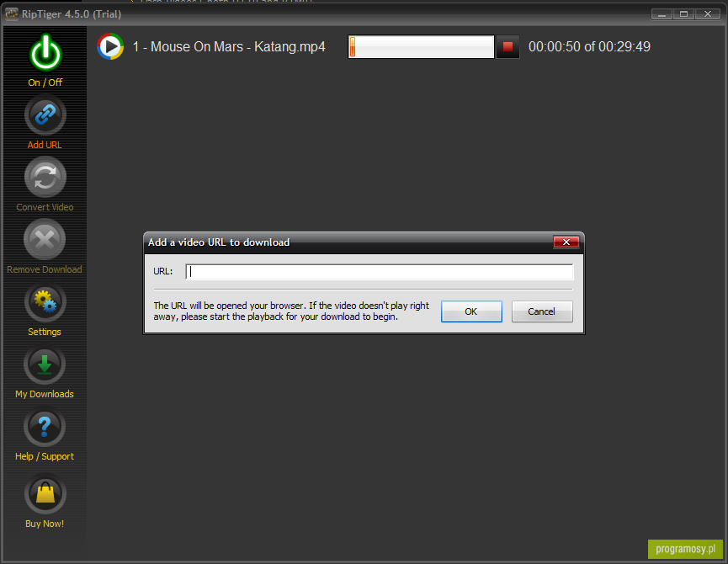728x564 pixels.
Task: Confirm the URL with the OK button
Action: [471, 311]
